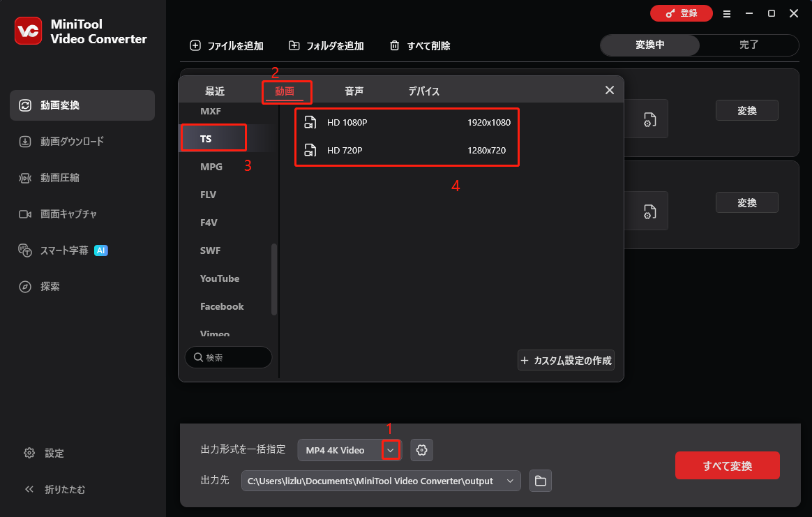Image resolution: width=812 pixels, height=517 pixels.
Task: Select the HD 1080P 1920x1080 preset
Action: (407, 122)
